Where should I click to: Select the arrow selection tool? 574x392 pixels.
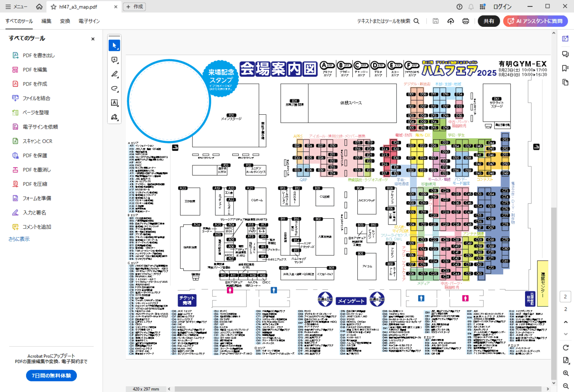tap(114, 46)
